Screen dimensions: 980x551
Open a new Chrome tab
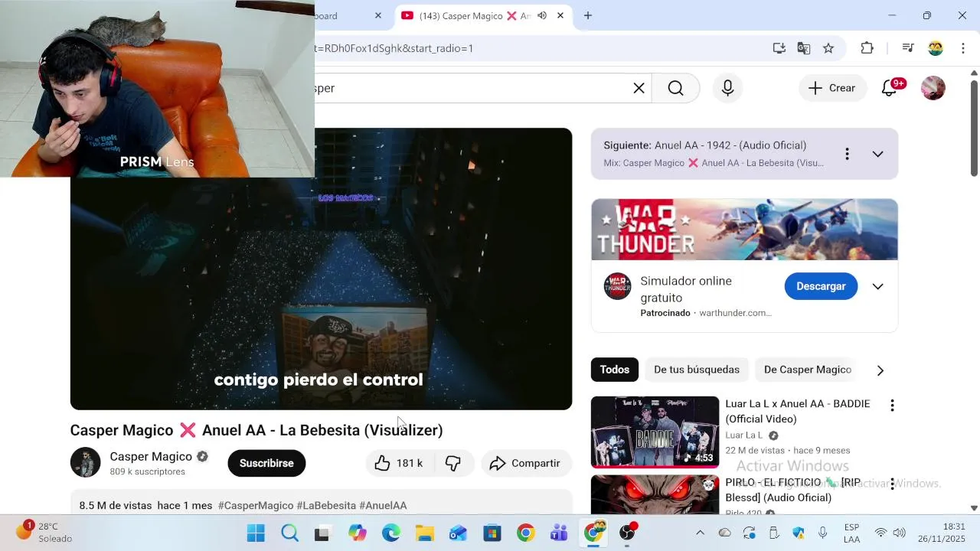[588, 15]
